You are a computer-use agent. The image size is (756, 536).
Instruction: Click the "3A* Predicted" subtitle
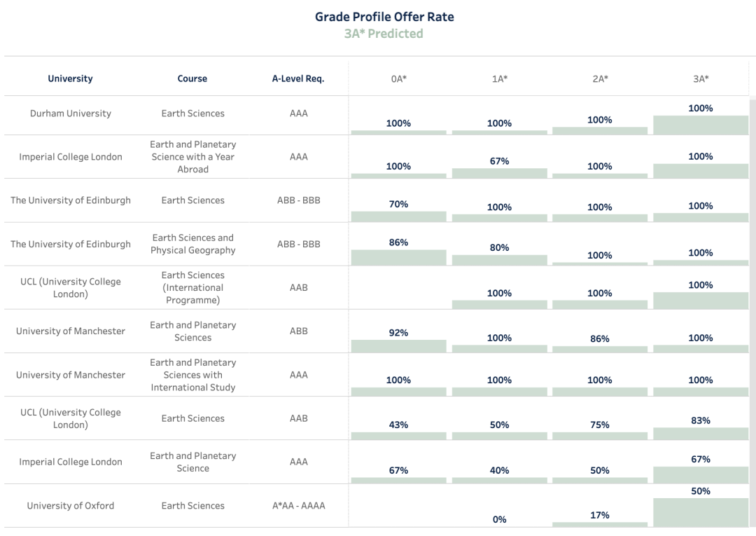tap(384, 34)
